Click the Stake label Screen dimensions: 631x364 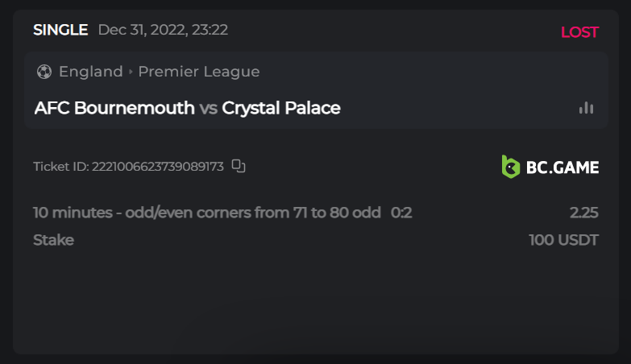click(53, 240)
